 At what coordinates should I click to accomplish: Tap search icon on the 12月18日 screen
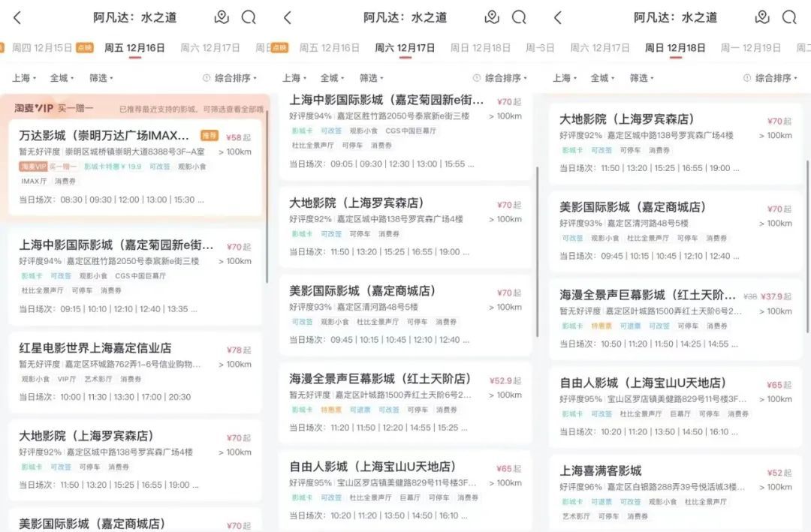click(789, 17)
